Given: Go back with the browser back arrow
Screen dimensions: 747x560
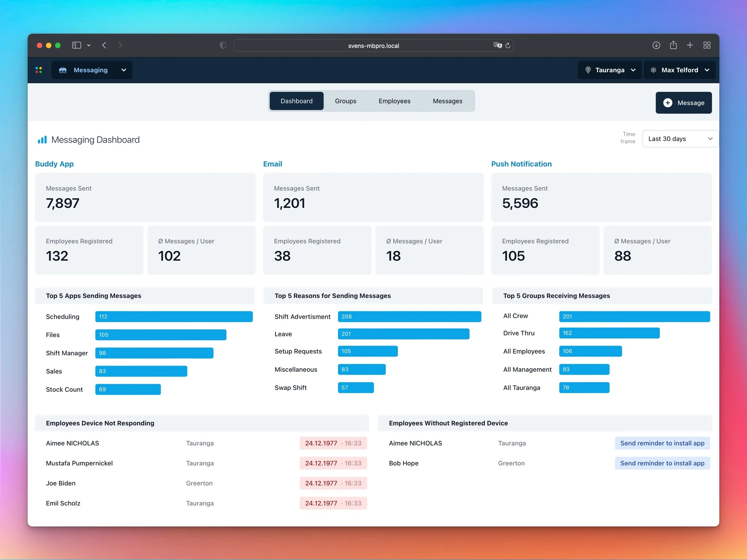Looking at the screenshot, I should pyautogui.click(x=104, y=45).
